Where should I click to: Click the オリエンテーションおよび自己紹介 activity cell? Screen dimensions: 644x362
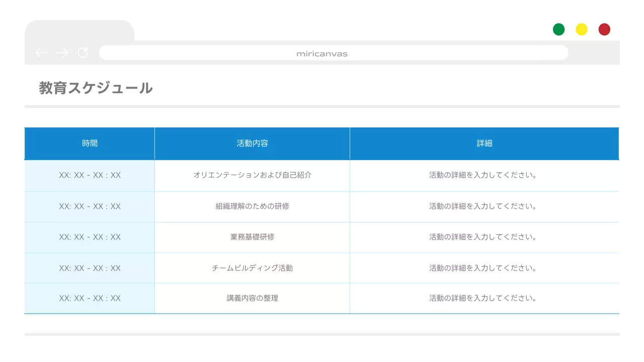coord(252,175)
